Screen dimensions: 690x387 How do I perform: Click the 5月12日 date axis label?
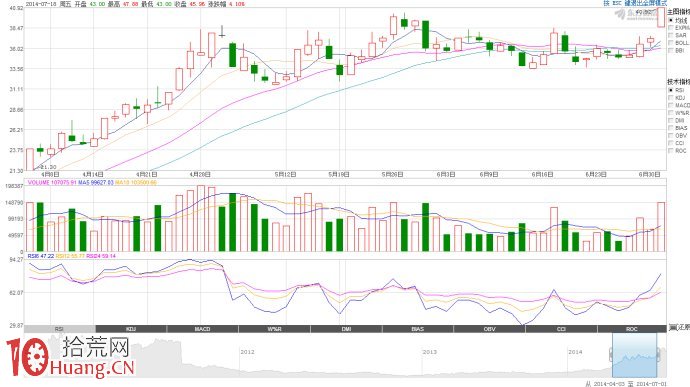click(x=285, y=174)
